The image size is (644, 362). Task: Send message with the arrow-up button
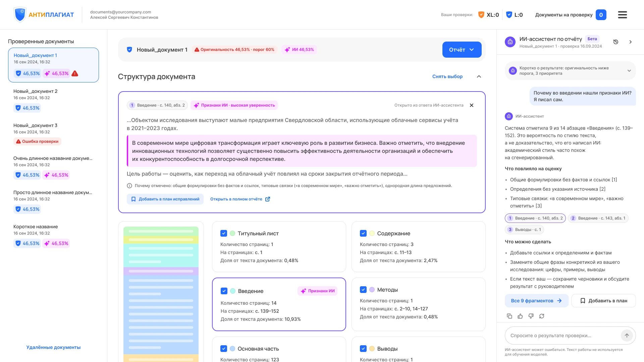[x=627, y=336]
